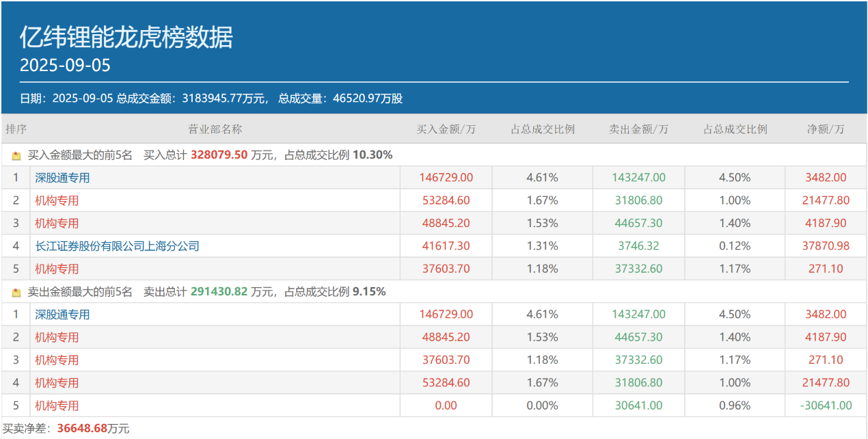Open 深股通专用 in the top-sell section
Viewport: 868px width, 439px height.
tap(62, 315)
